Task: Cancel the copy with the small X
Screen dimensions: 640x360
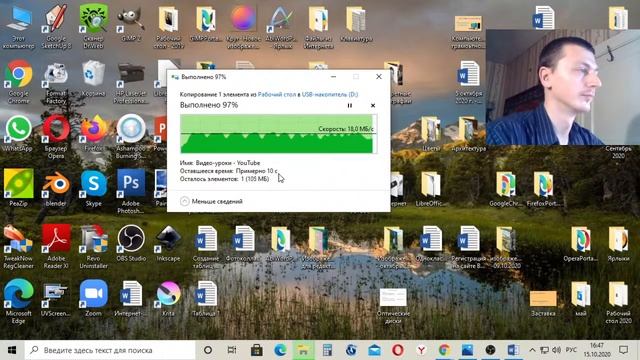Action: [373, 105]
